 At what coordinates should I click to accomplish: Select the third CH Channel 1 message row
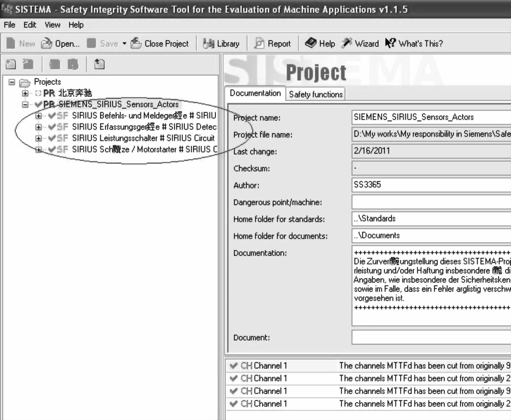(x=368, y=391)
